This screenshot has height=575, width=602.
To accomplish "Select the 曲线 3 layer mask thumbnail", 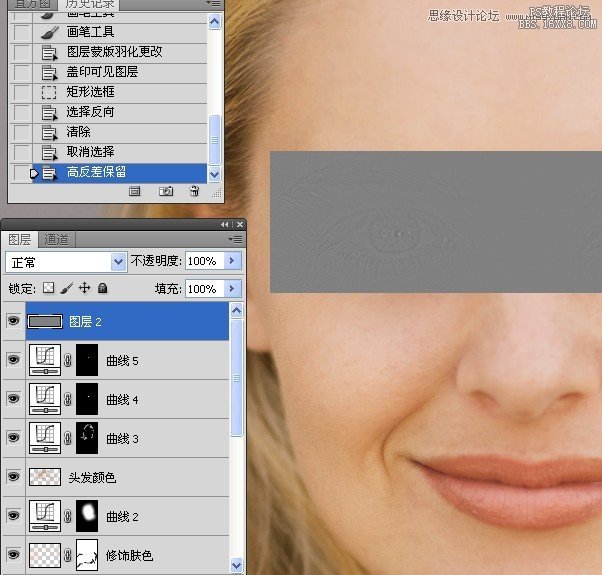I will [87, 438].
